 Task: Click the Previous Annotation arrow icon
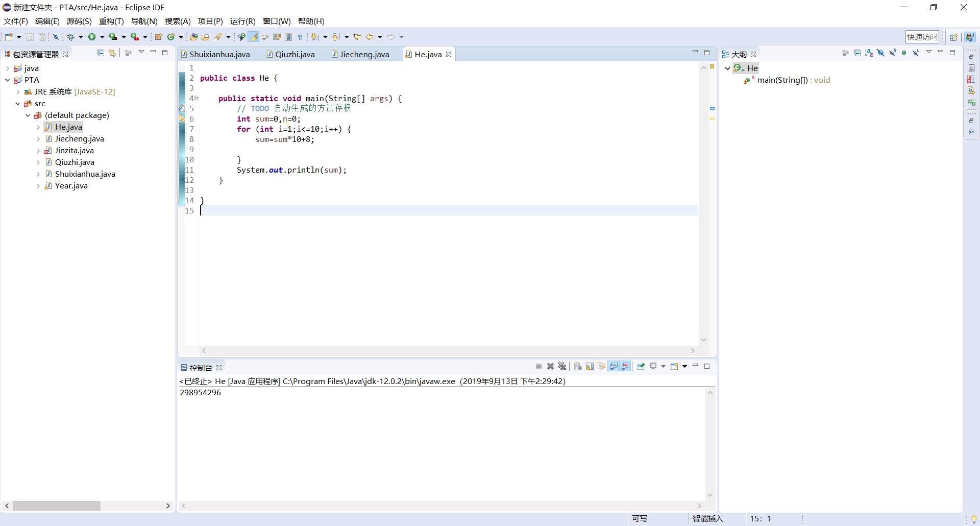[336, 37]
